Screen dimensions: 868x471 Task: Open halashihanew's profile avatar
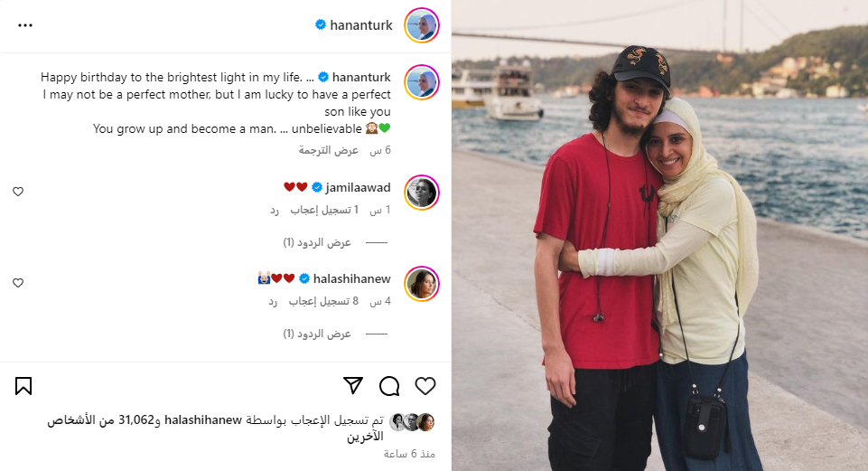click(422, 284)
